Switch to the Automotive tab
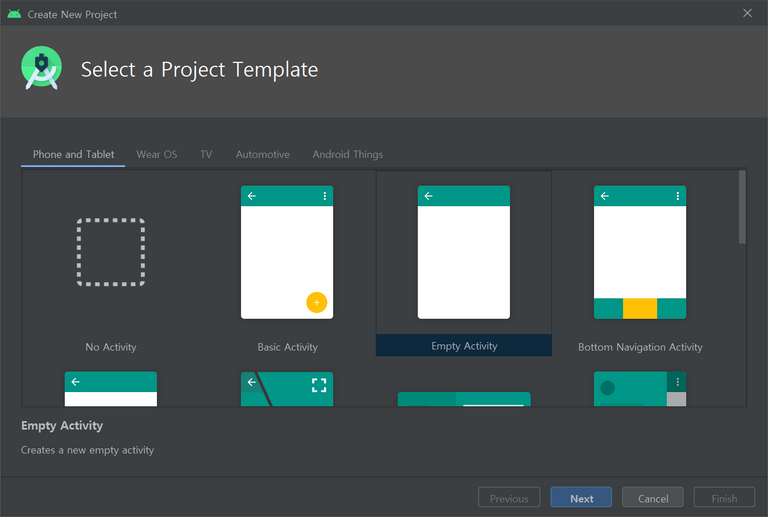This screenshot has height=517, width=768. (263, 154)
